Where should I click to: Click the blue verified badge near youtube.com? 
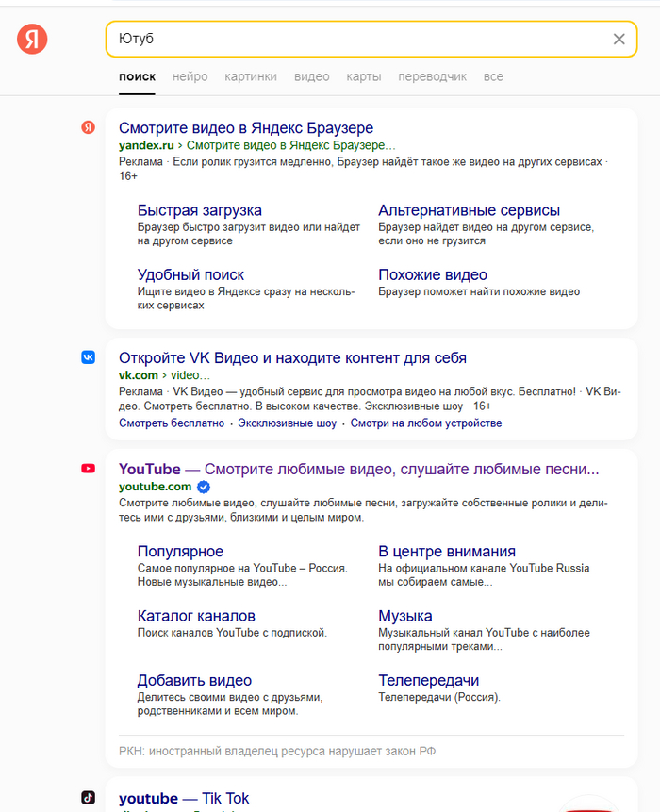(204, 487)
